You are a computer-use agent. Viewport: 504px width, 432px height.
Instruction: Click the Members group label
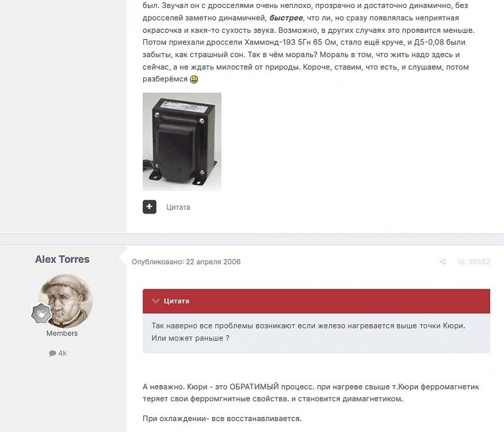pos(62,333)
